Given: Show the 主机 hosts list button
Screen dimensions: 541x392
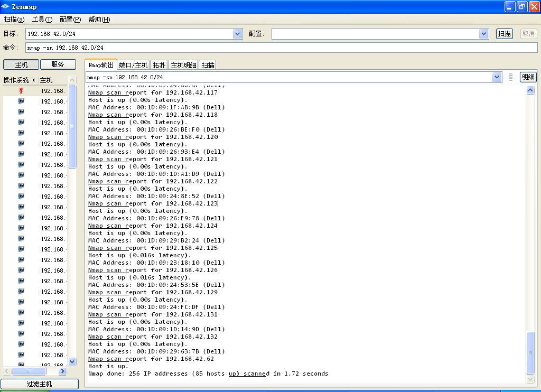Looking at the screenshot, I should tap(21, 64).
